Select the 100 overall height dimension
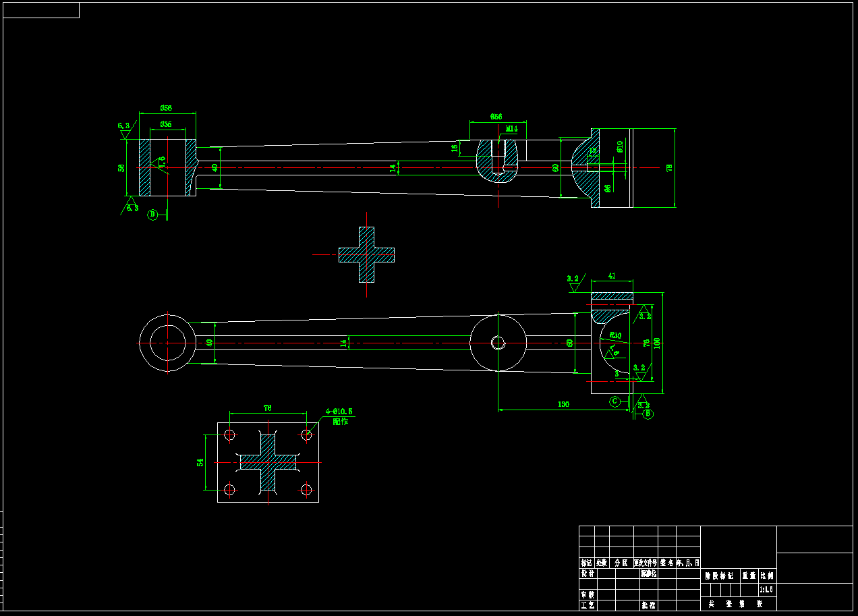Screen dimensions: 858x616 click(657, 343)
